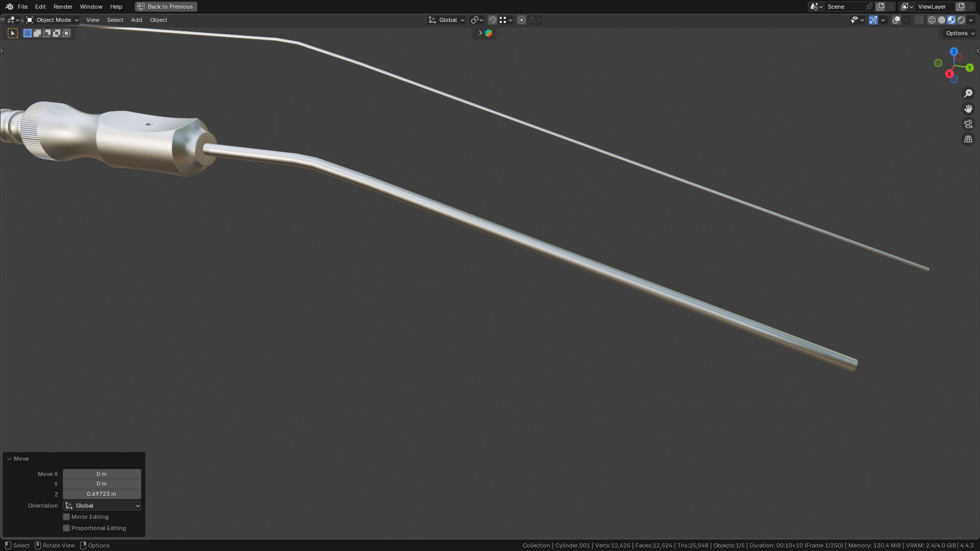
Task: Enable the Mirror Editing checkbox
Action: (66, 517)
